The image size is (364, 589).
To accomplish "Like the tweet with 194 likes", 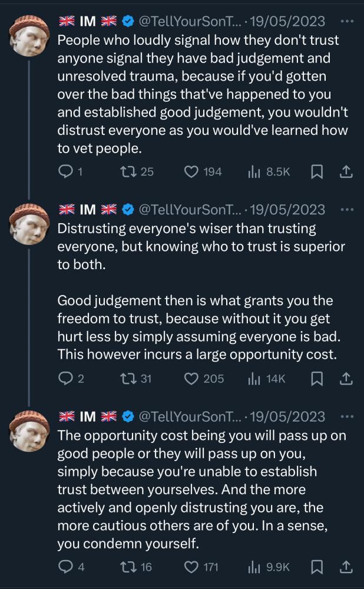I will coord(191,171).
